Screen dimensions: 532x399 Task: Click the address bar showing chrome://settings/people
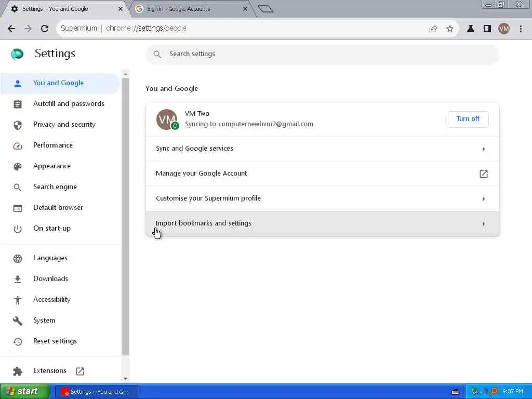coord(258,29)
